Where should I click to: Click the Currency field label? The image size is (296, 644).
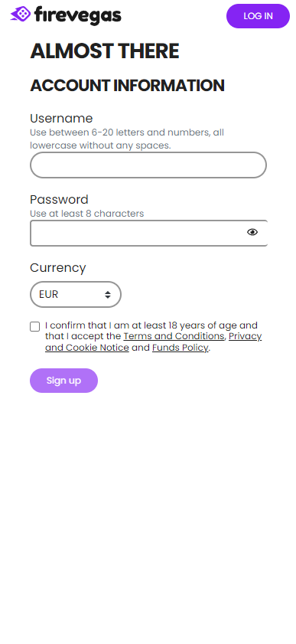click(58, 268)
